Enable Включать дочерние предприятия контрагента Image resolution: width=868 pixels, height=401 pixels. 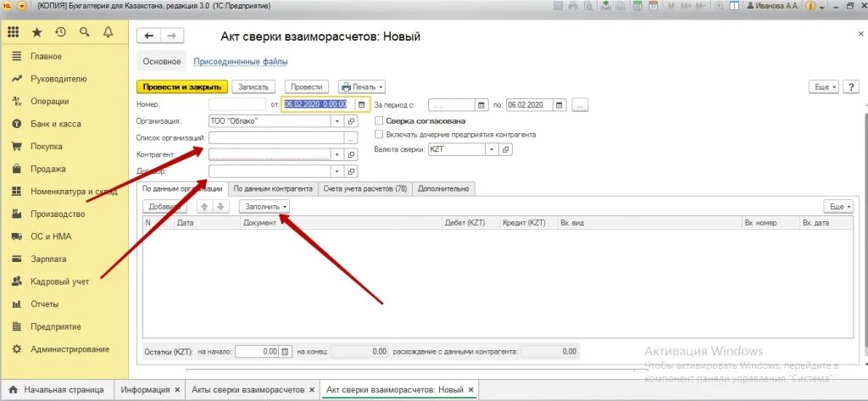[379, 135]
